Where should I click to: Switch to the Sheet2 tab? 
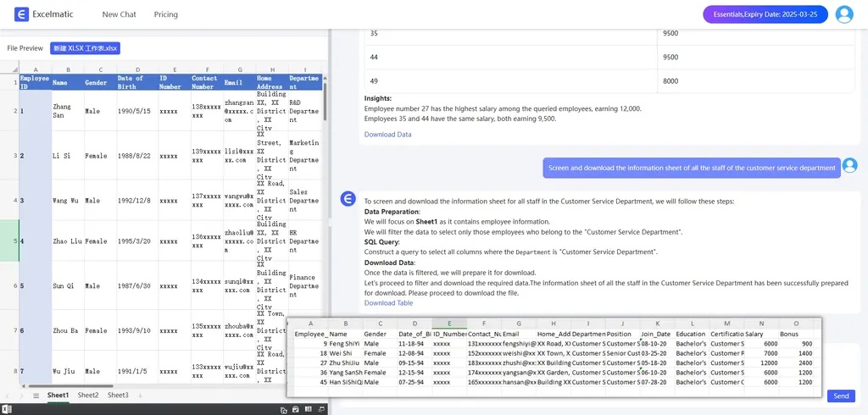pyautogui.click(x=88, y=396)
